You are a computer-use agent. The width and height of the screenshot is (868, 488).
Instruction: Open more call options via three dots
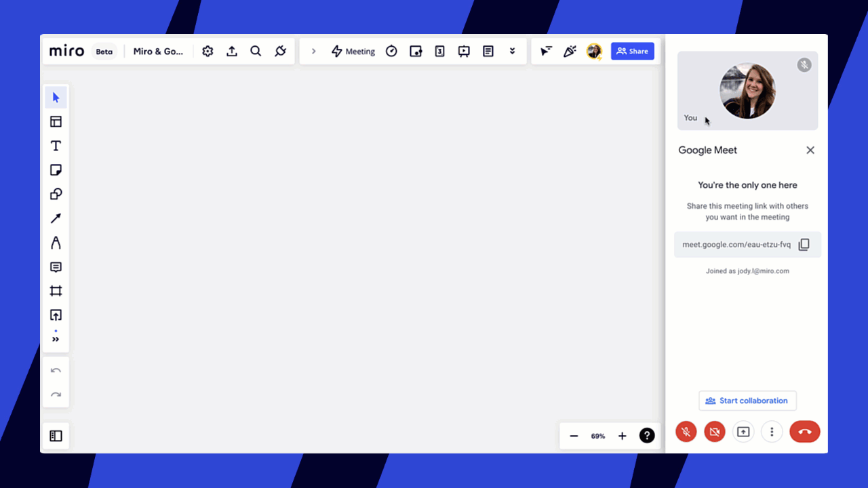(772, 432)
